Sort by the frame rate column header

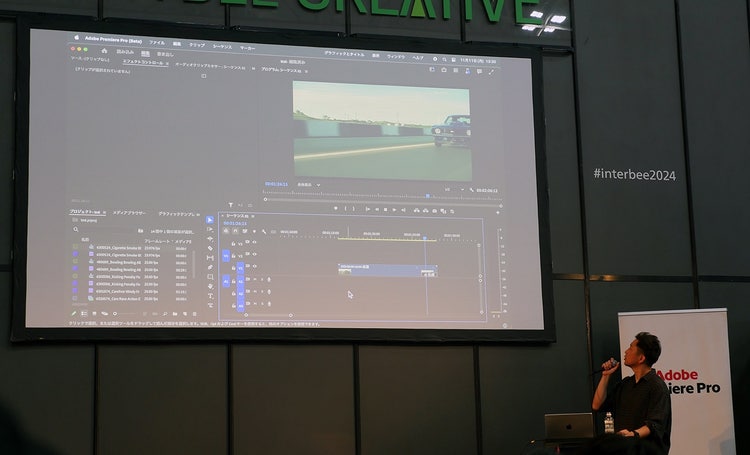click(x=157, y=241)
